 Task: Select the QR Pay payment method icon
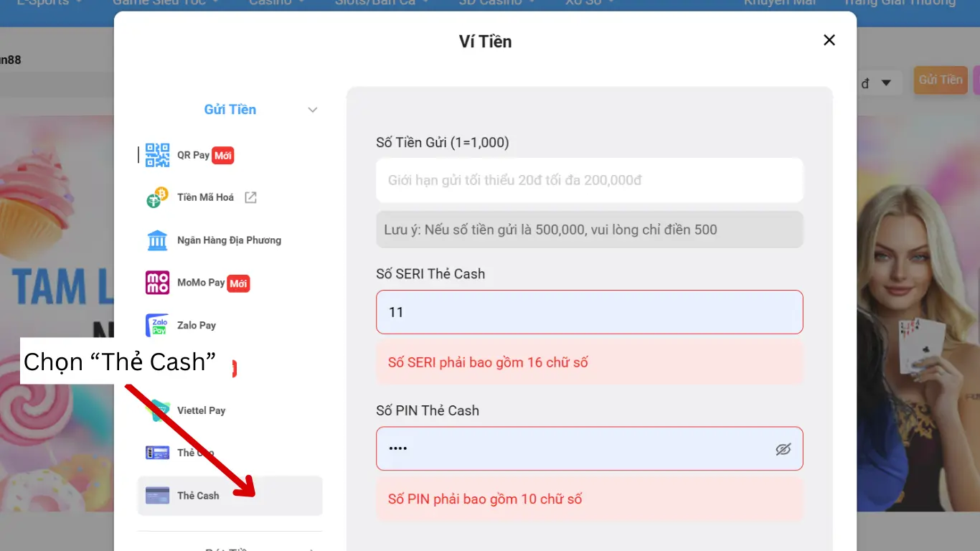156,154
